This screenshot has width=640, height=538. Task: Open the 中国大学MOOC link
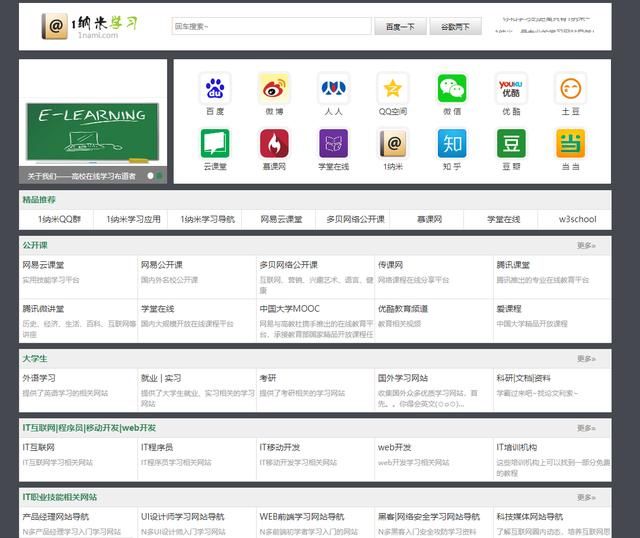pos(290,309)
